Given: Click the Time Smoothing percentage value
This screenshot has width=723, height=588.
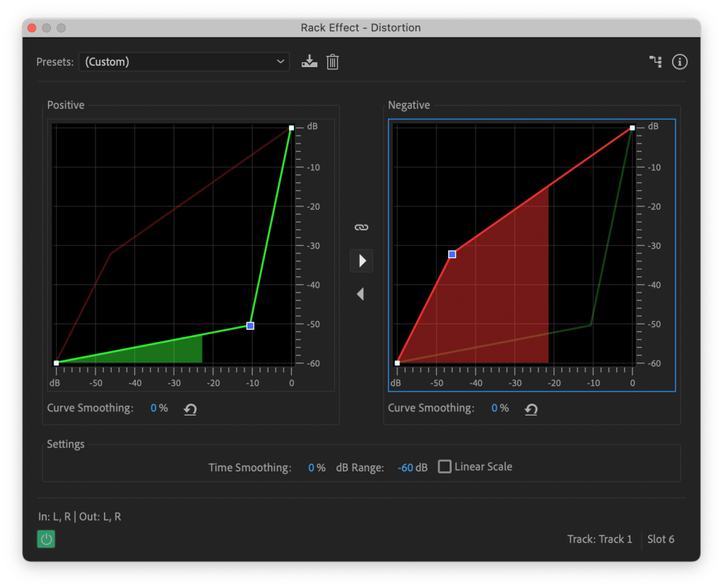Looking at the screenshot, I should (312, 468).
